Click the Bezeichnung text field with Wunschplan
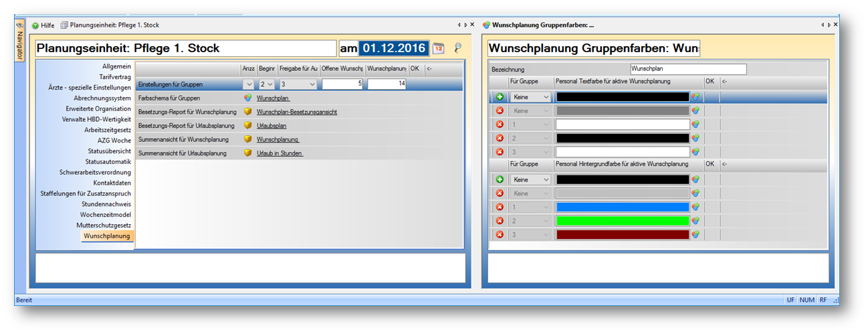 687,69
